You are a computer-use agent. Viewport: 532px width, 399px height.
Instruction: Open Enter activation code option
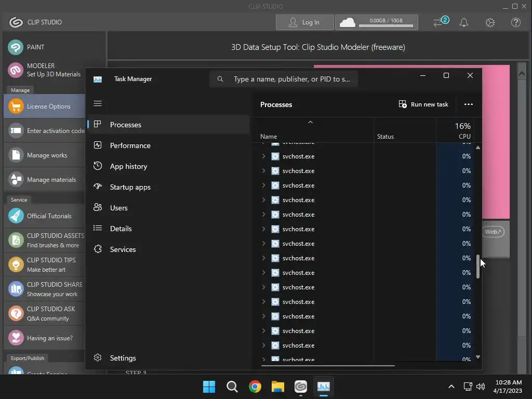(x=44, y=130)
